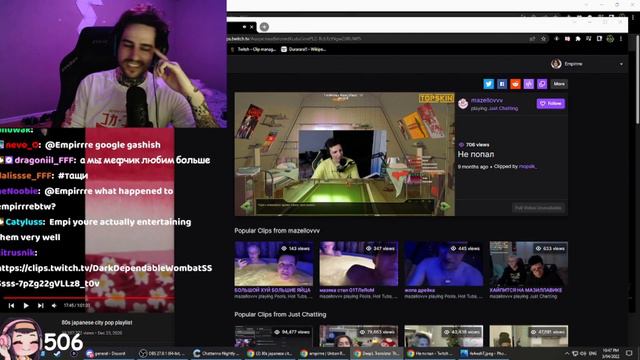The height and width of the screenshot is (360, 640).
Task: Share clip on Facebook
Action: click(502, 84)
